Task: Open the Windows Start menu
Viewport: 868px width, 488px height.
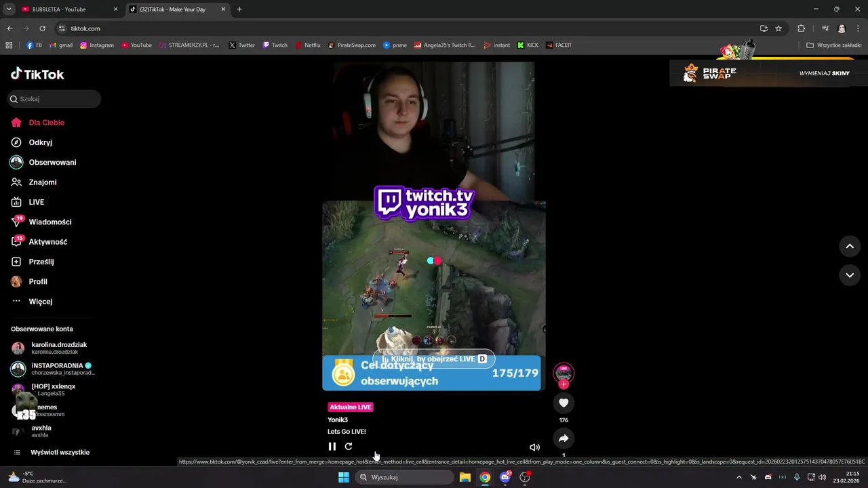Action: point(344,477)
